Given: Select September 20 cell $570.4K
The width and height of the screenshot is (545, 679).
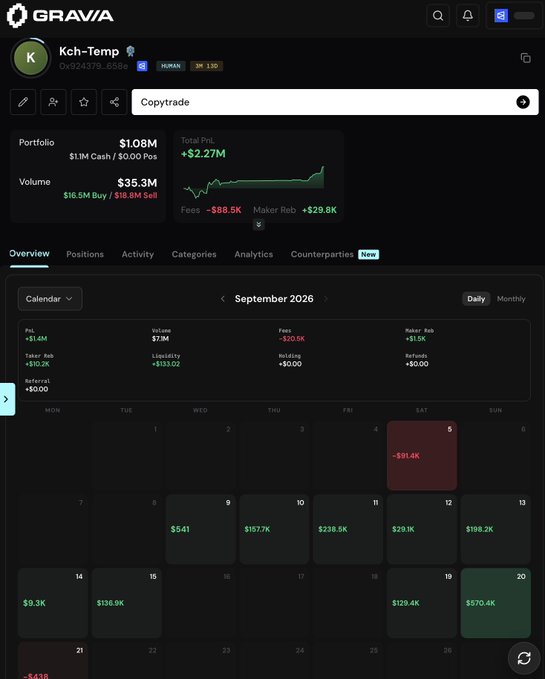Looking at the screenshot, I should coord(496,603).
